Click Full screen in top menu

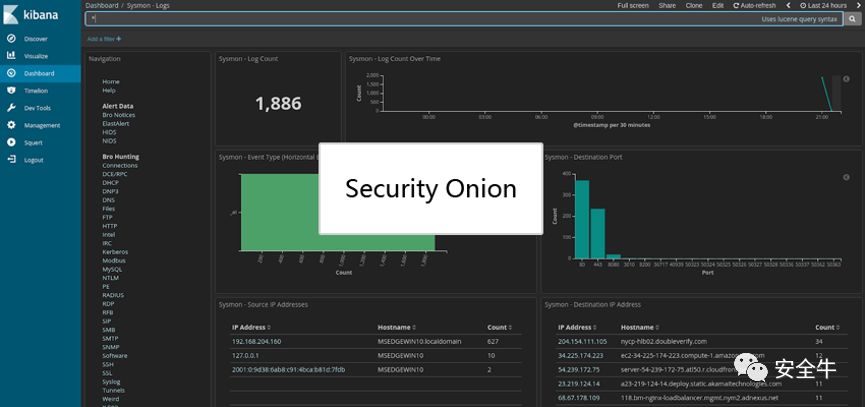(633, 6)
